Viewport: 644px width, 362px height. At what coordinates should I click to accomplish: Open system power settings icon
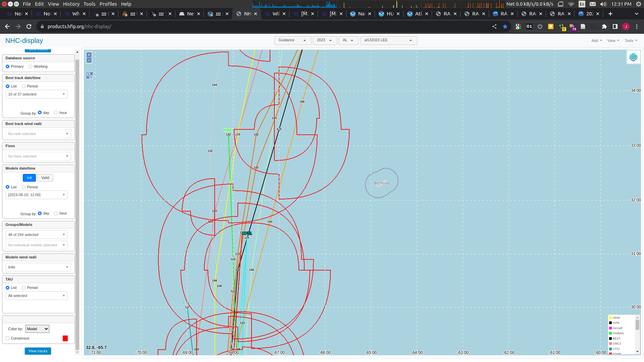tap(638, 4)
